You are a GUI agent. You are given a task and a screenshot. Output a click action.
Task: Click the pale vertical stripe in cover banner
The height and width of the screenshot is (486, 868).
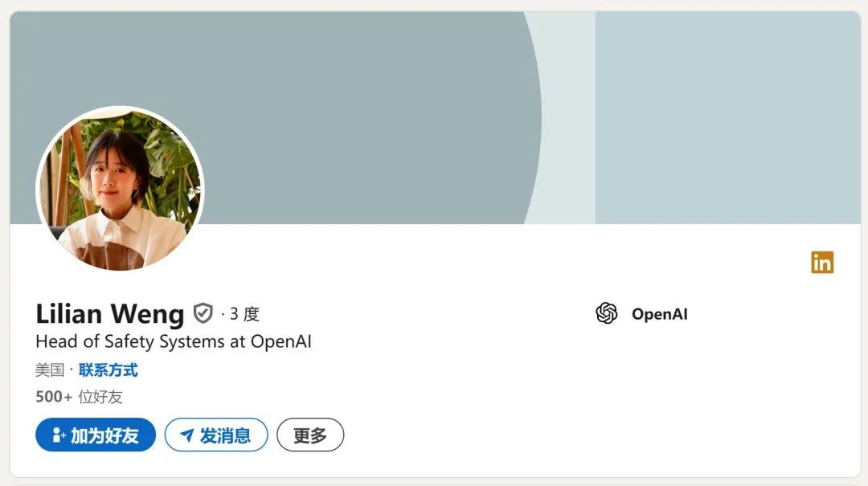coord(567,117)
